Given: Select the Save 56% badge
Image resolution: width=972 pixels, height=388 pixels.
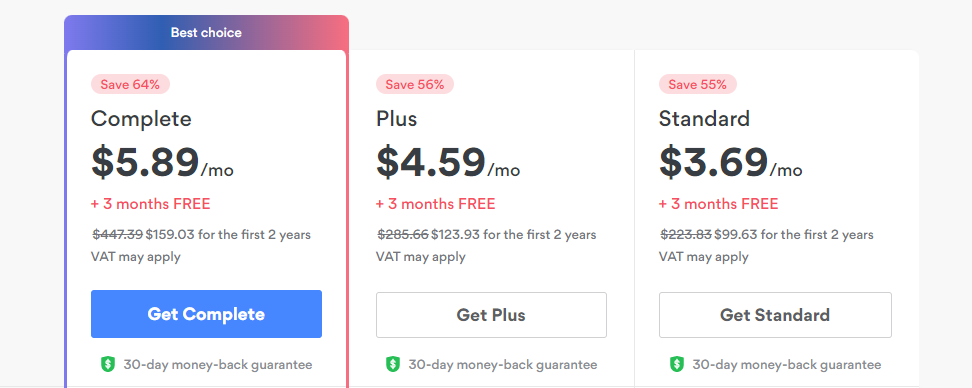Looking at the screenshot, I should 415,84.
